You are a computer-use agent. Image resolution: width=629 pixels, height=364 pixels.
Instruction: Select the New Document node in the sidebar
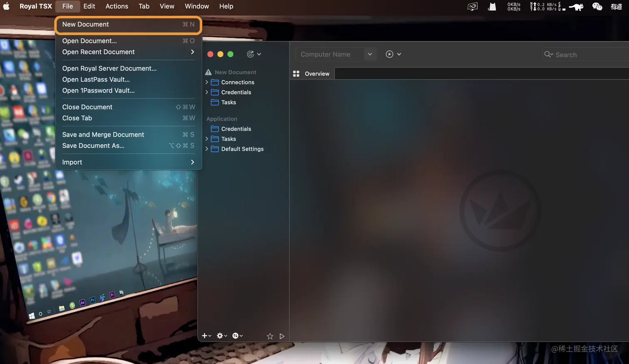(x=235, y=72)
